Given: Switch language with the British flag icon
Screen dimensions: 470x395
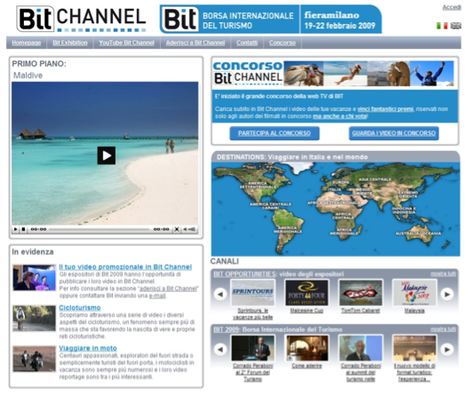Looking at the screenshot, I should [456, 26].
